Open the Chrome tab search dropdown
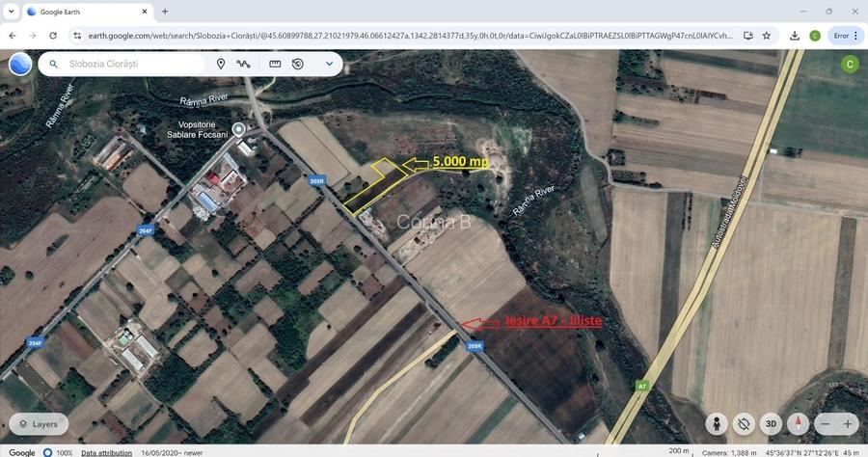868x457 pixels. [12, 12]
